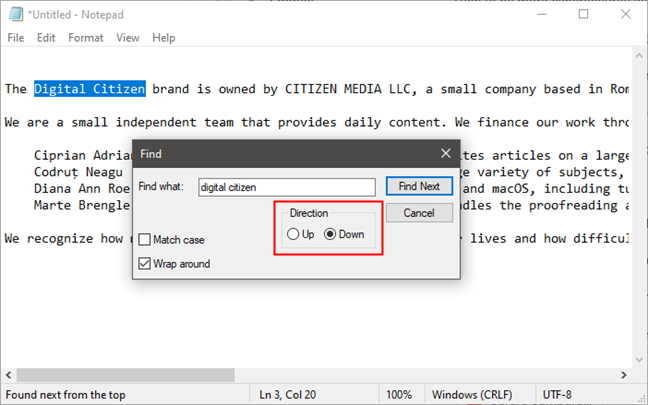648x405 pixels.
Task: Click the scroll left arrow
Action: tap(8, 375)
